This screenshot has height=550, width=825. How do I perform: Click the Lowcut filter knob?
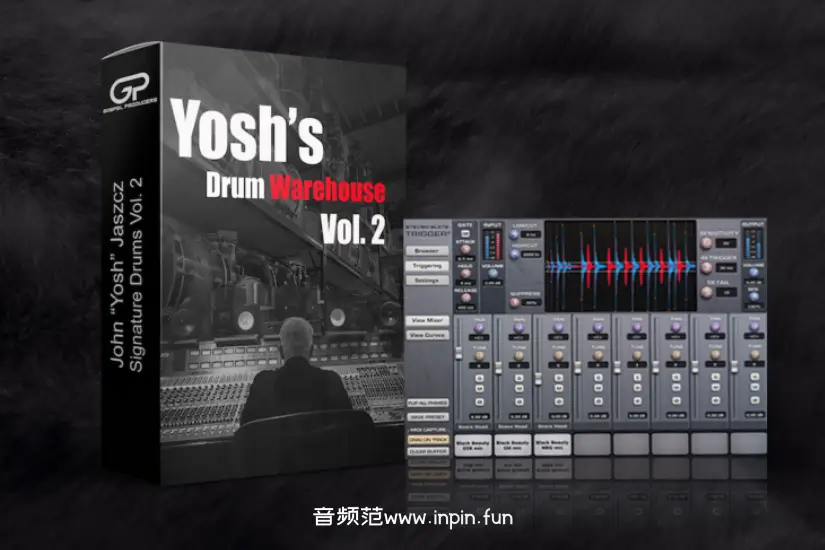click(514, 235)
